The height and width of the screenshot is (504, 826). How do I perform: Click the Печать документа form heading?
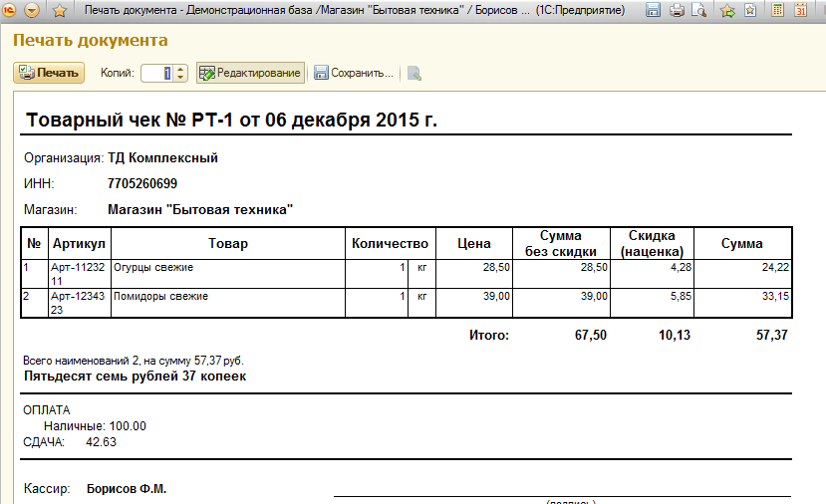pos(90,40)
